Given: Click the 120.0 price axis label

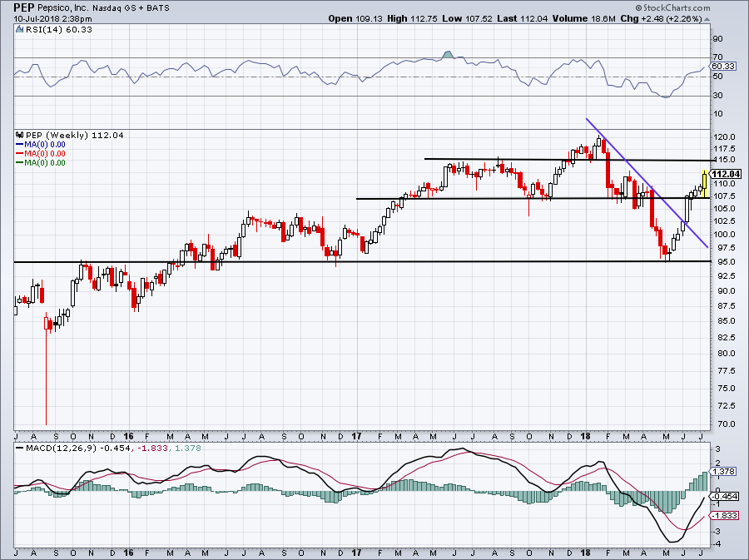Looking at the screenshot, I should pos(724,136).
